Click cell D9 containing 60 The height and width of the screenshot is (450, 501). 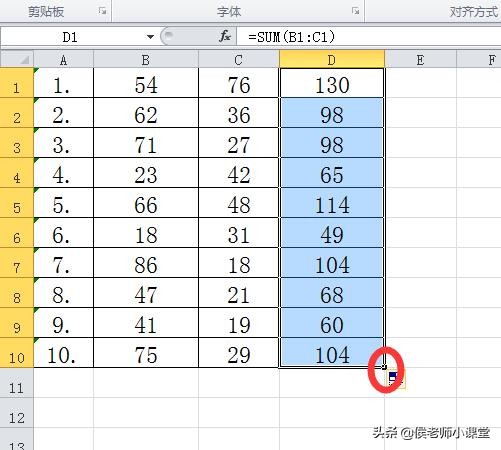(x=332, y=323)
